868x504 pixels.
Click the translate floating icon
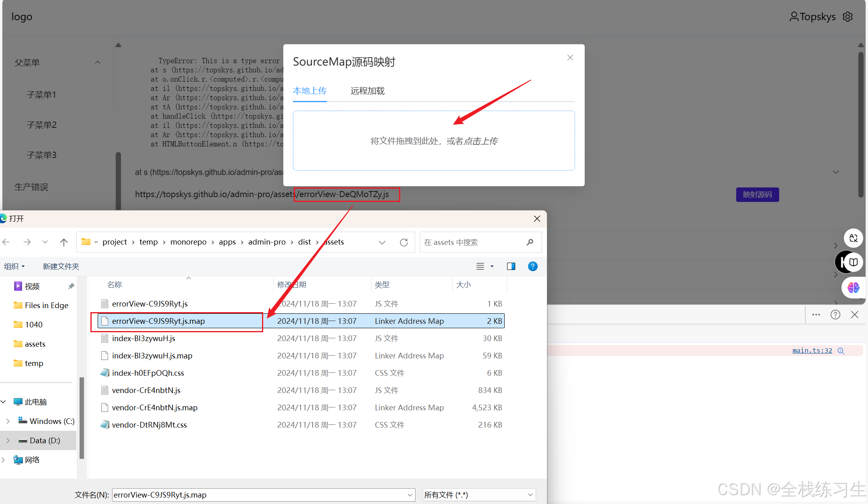(x=854, y=238)
